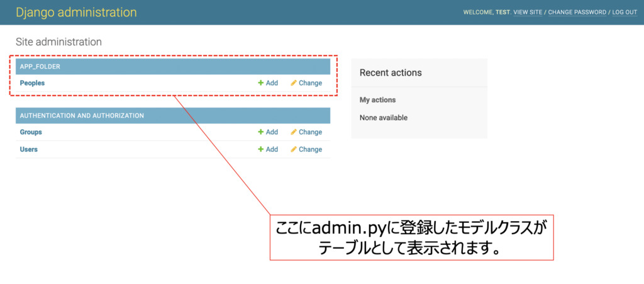
Task: Click the My actions label
Action: [x=377, y=100]
